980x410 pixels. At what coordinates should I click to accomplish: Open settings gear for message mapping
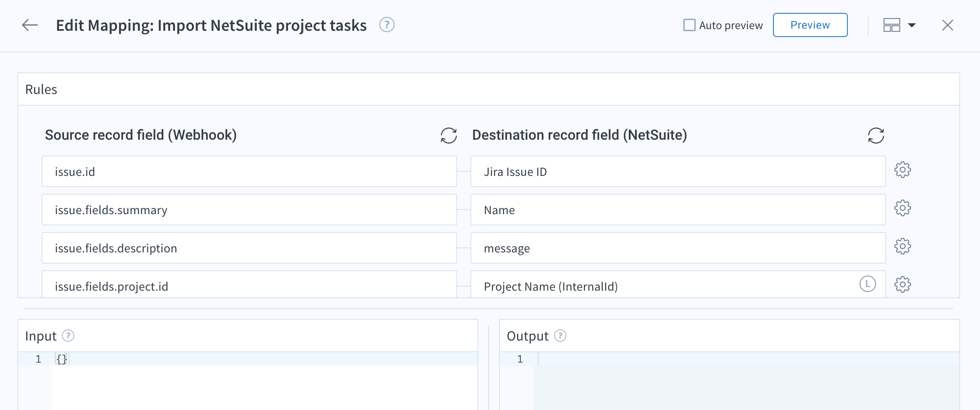[x=903, y=246]
